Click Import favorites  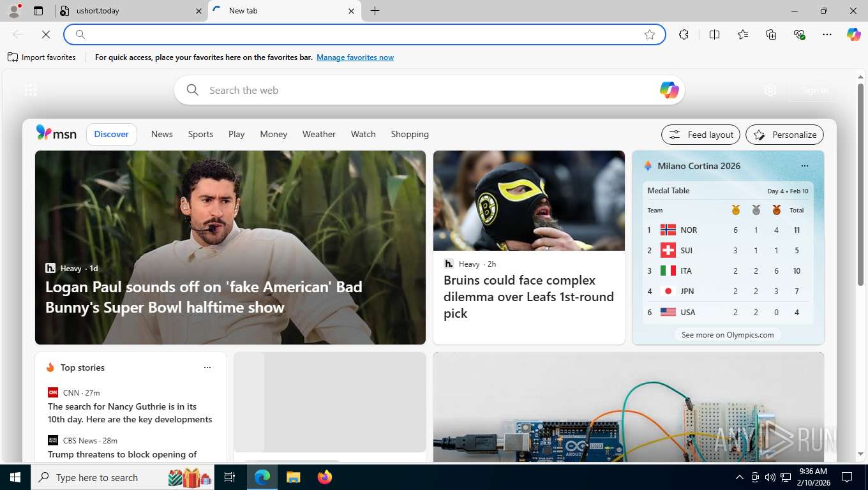click(x=41, y=57)
